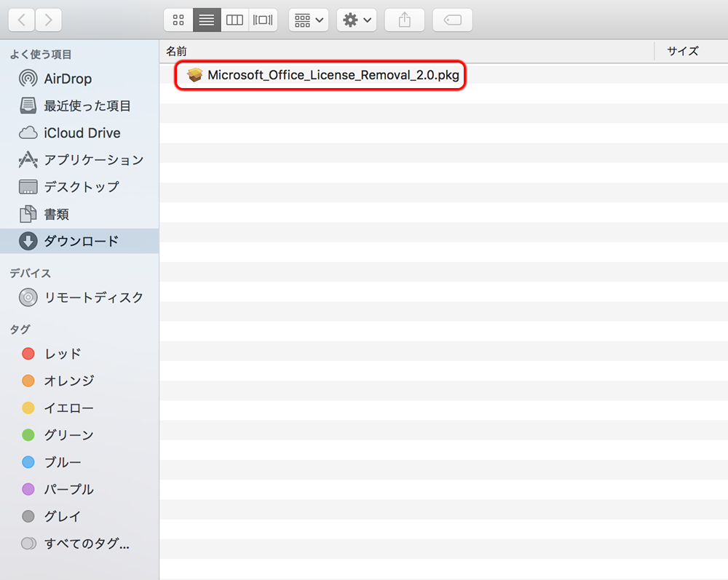Viewport: 728px width, 580px height.
Task: Go back with the left arrow button
Action: point(21,20)
